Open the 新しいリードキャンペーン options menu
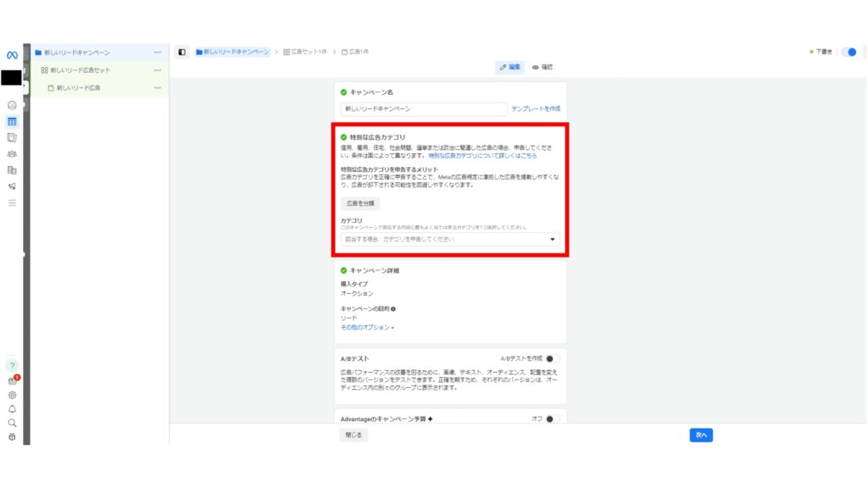 coord(158,51)
